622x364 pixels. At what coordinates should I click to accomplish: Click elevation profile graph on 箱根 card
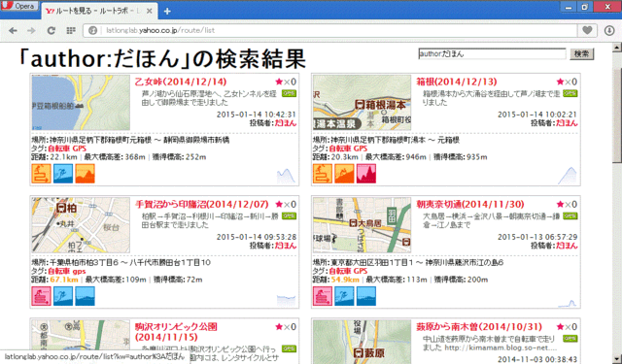click(x=568, y=176)
